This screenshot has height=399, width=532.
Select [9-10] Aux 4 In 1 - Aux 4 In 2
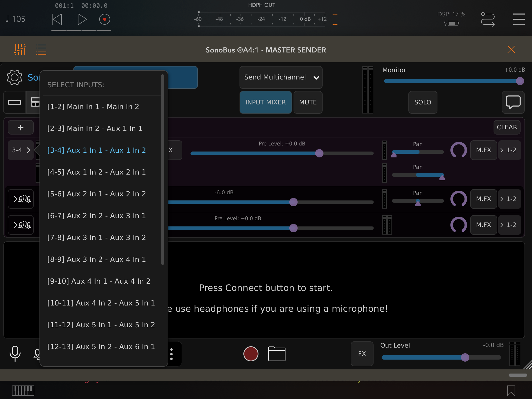pos(101,281)
